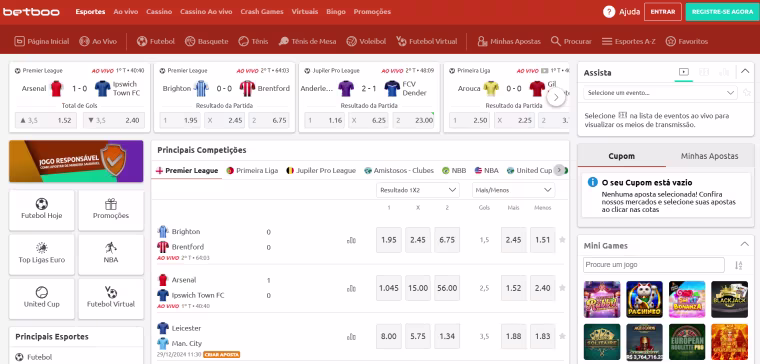Open Futebol Virtual shortcut tile

click(111, 299)
